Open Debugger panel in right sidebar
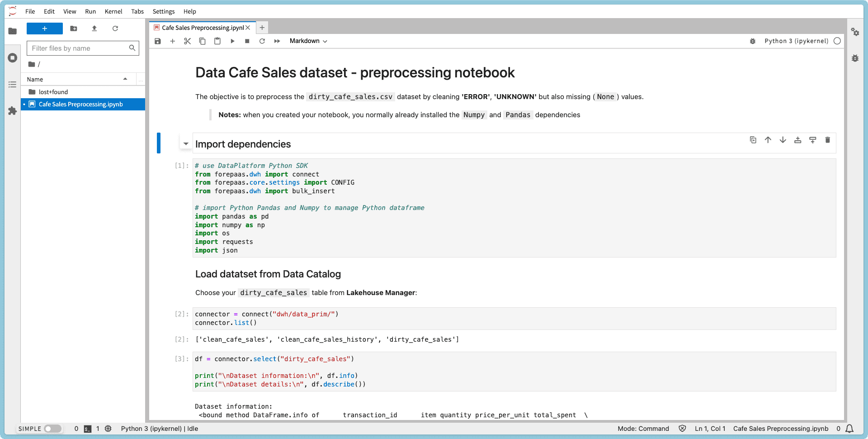The width and height of the screenshot is (868, 439). point(855,58)
